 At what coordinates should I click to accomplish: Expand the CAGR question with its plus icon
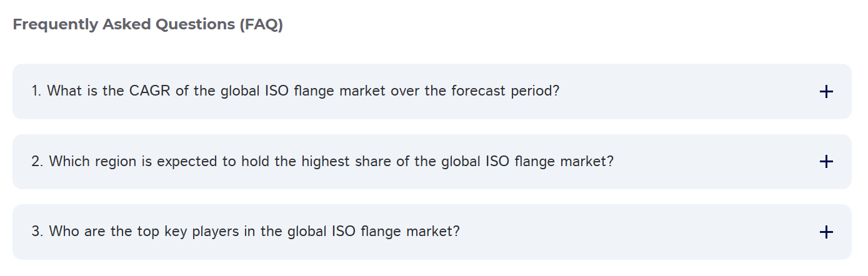(826, 92)
